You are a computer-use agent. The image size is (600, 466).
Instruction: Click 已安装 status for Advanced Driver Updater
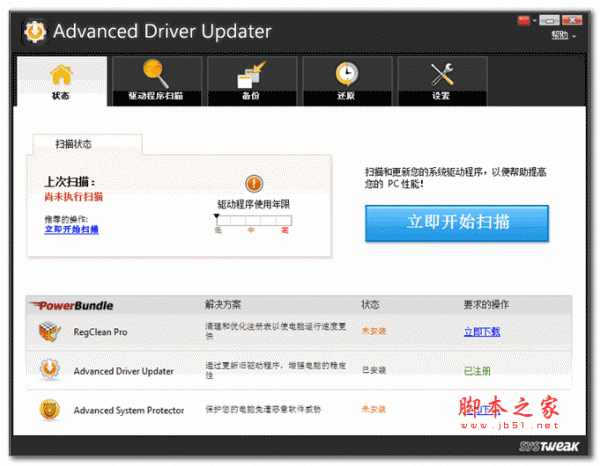point(374,370)
